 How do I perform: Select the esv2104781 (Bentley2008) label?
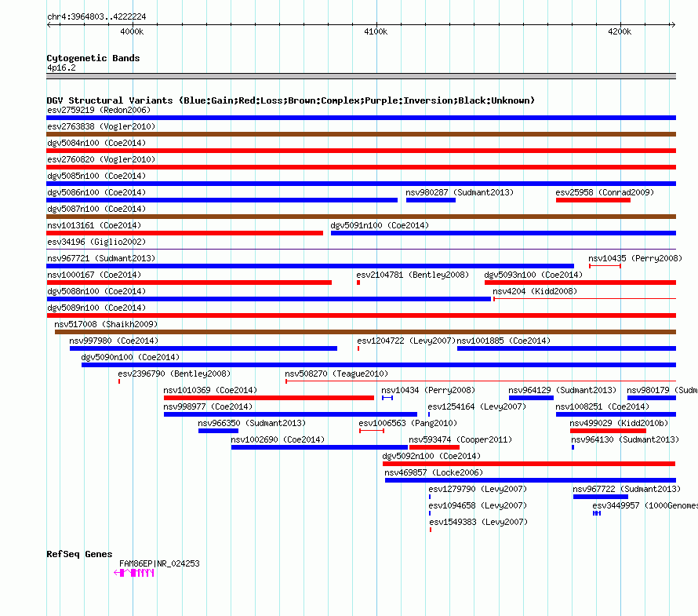[413, 275]
